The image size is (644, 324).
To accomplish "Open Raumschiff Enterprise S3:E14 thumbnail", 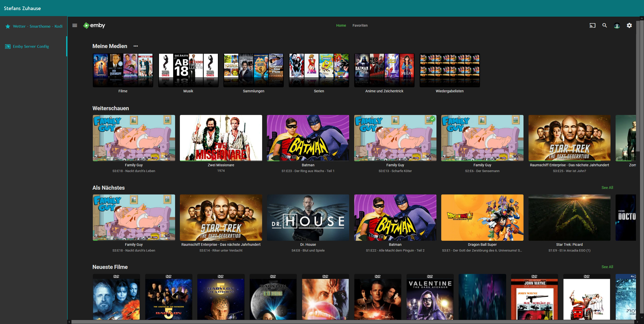I will [x=221, y=218].
